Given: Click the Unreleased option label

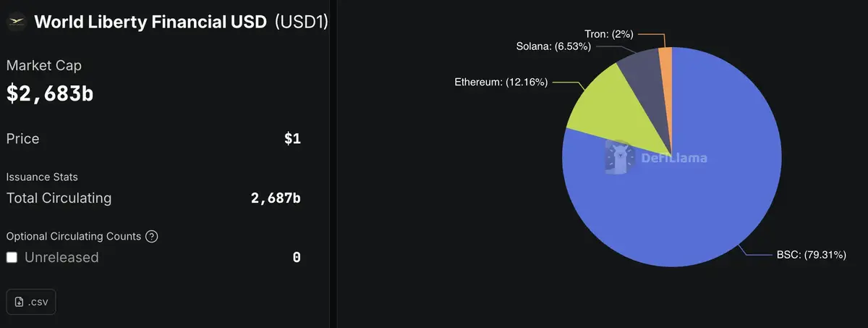Looking at the screenshot, I should (61, 257).
